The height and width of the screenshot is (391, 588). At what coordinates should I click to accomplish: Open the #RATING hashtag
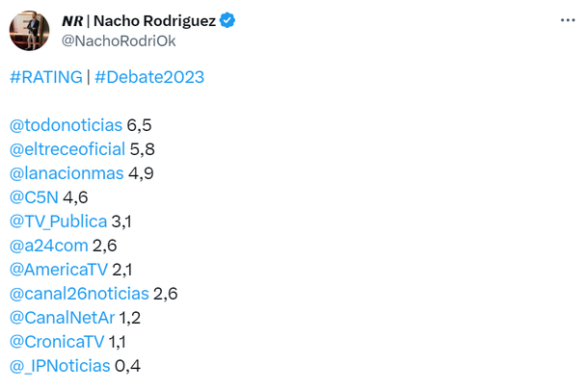pyautogui.click(x=46, y=77)
